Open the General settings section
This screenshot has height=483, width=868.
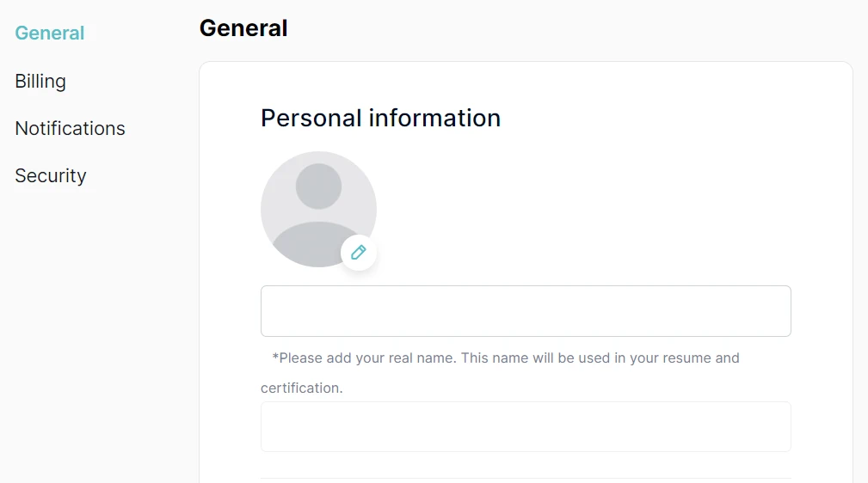point(50,34)
